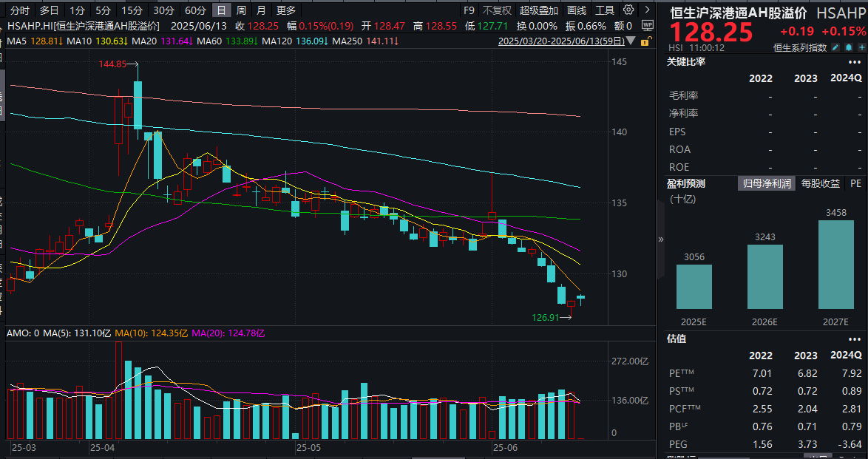
Task: Select the PE metric in 盈利预测
Action: pos(855,183)
